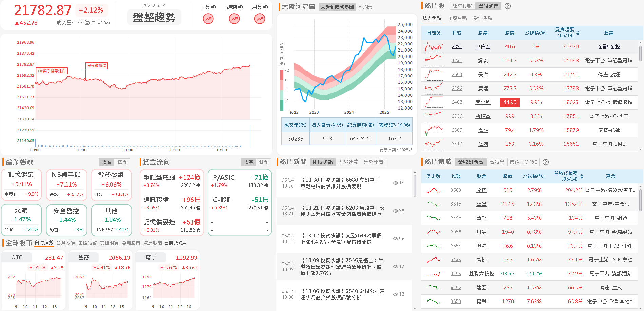The image size is (644, 311).
Task: Open the quarterly sparkline for 牧德
Action: tap(433, 190)
